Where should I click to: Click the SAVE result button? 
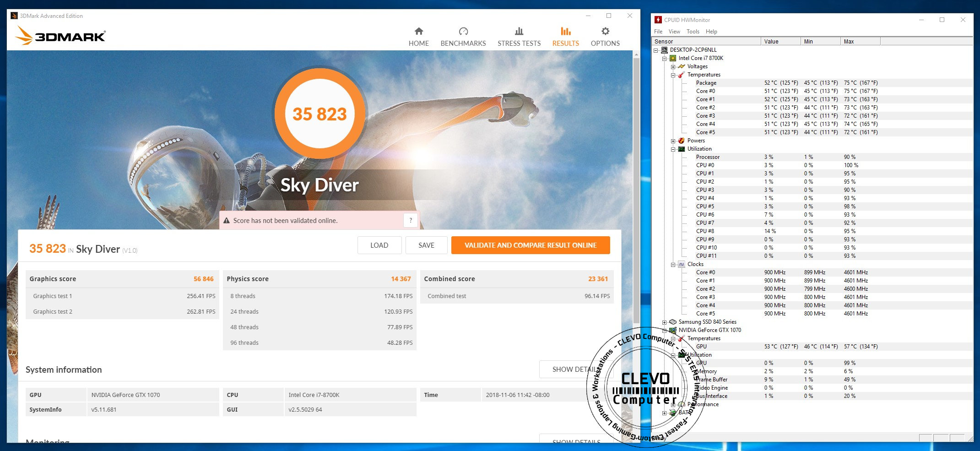click(x=426, y=245)
